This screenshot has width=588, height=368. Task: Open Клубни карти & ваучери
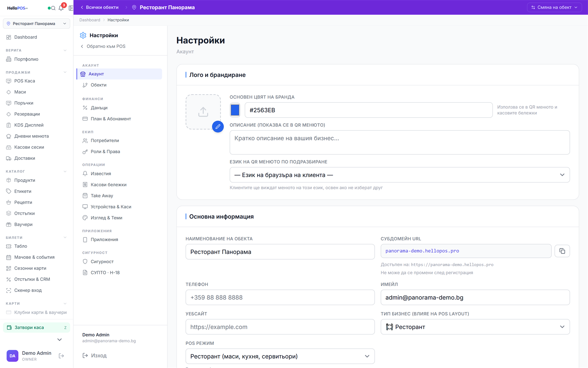(36, 312)
